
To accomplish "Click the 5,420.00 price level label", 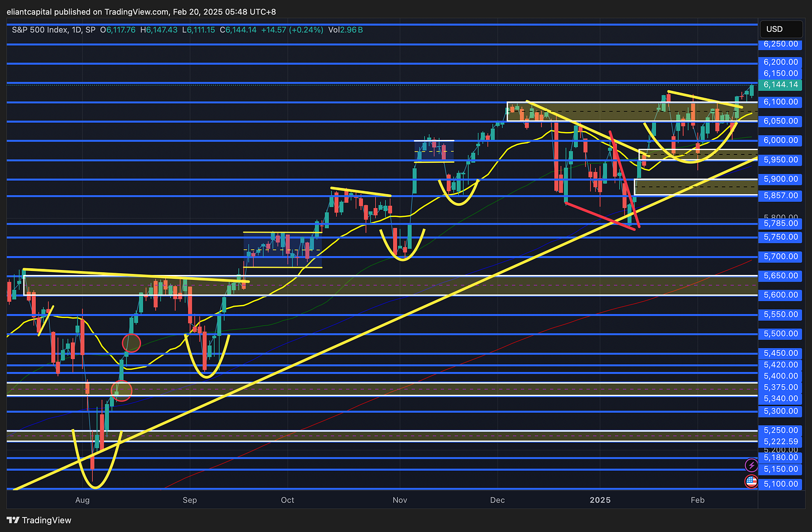I will pos(781,365).
